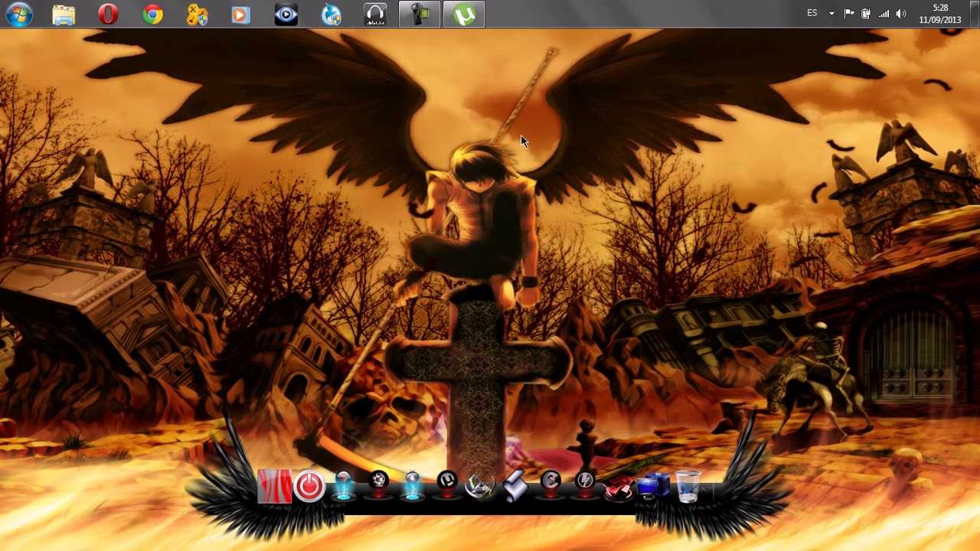Image resolution: width=980 pixels, height=551 pixels.
Task: Open Action Center flag in tray
Action: coord(849,14)
